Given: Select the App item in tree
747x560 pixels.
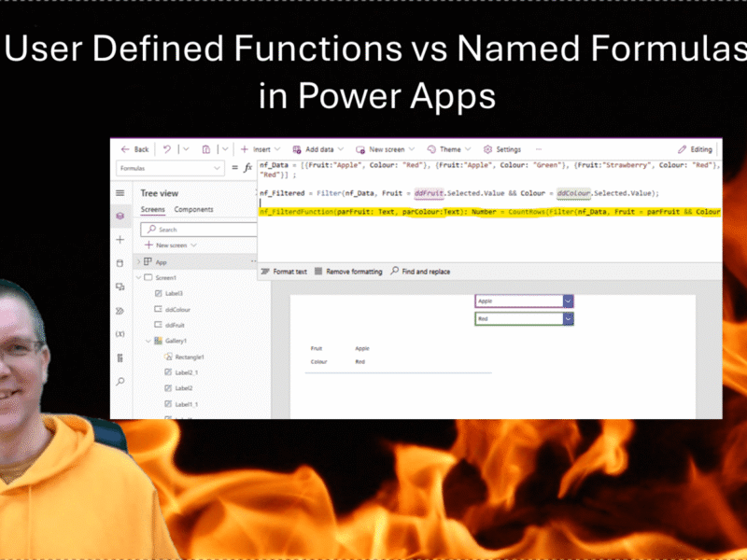Looking at the screenshot, I should 161,262.
